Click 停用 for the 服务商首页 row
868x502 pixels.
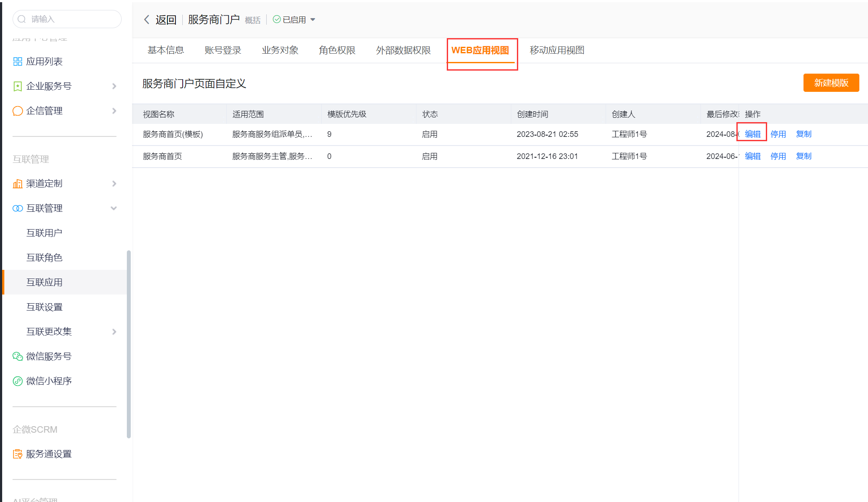click(x=778, y=156)
